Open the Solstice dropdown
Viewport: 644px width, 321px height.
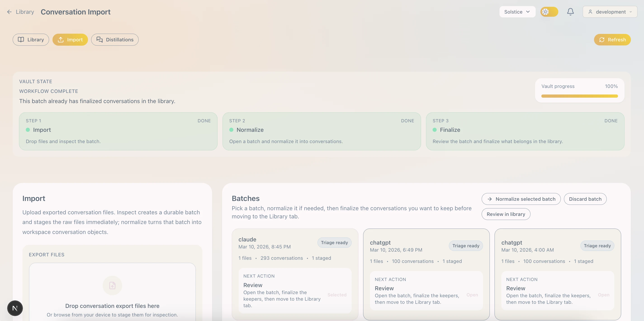tap(517, 12)
